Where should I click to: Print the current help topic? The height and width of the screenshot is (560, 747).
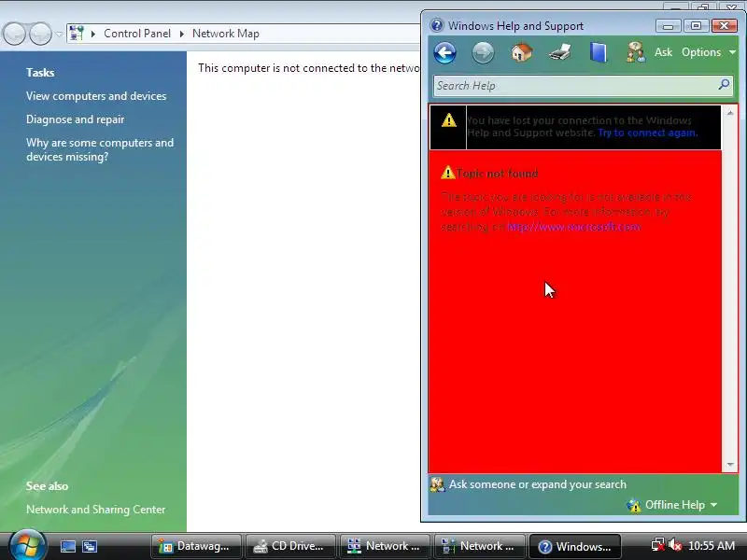(x=560, y=52)
